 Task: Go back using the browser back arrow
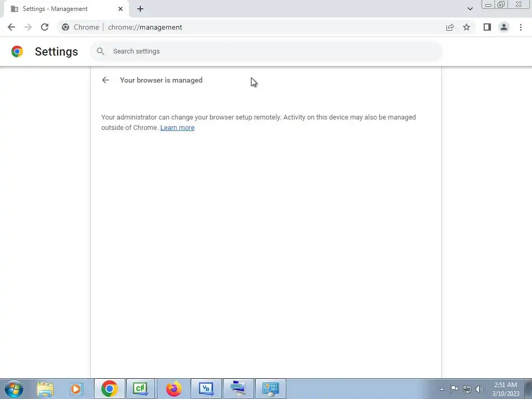[x=11, y=27]
